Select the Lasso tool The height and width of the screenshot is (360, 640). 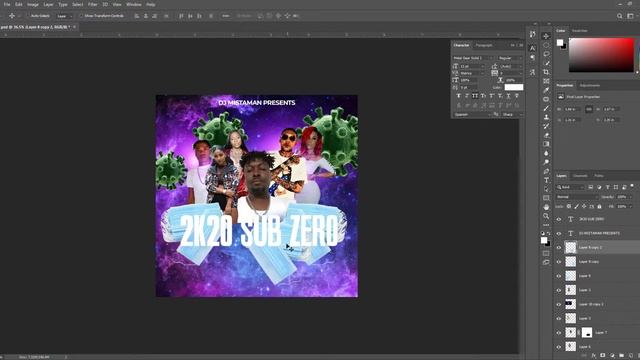tap(546, 54)
